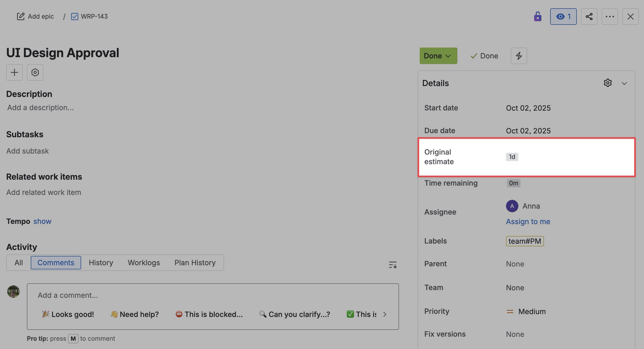Screen dimensions: 644x349
Task: Click the plus add-content button under title
Action: (14, 72)
